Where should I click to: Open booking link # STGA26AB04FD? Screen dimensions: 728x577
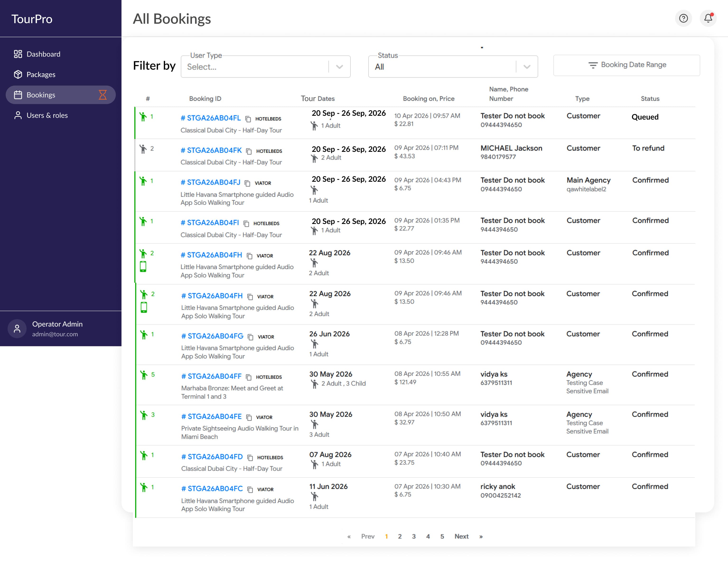212,456
